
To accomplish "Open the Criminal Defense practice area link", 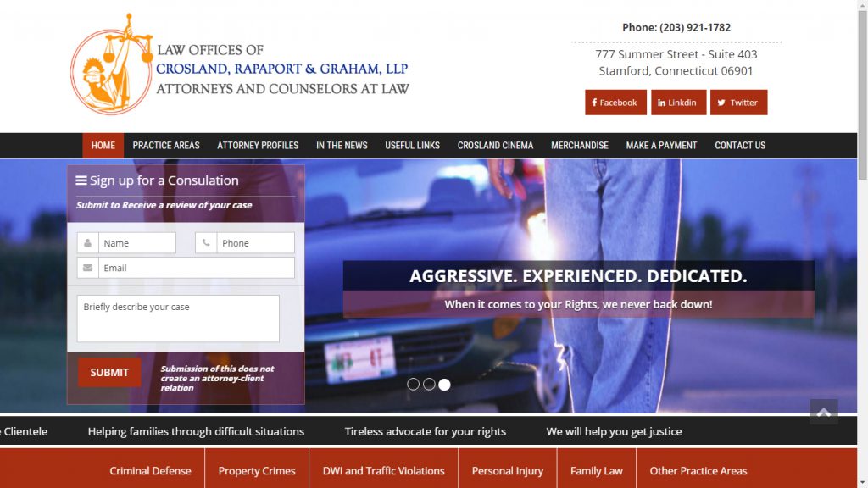I will tap(150, 470).
